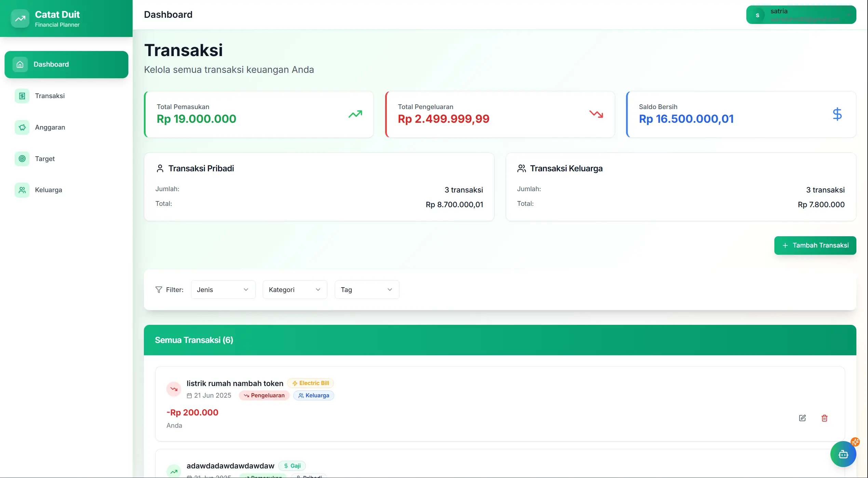Select the Dashboard sidebar button
This screenshot has width=868, height=478.
click(x=66, y=64)
